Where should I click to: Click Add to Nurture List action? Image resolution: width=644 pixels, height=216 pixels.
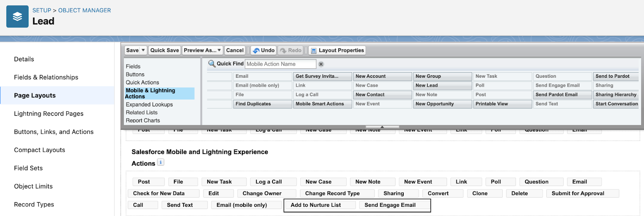click(x=321, y=205)
